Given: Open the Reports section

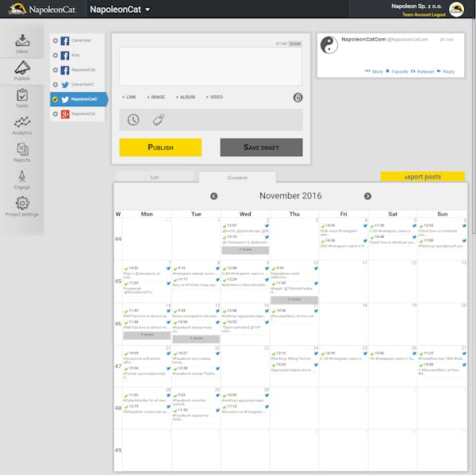Looking at the screenshot, I should (x=22, y=152).
